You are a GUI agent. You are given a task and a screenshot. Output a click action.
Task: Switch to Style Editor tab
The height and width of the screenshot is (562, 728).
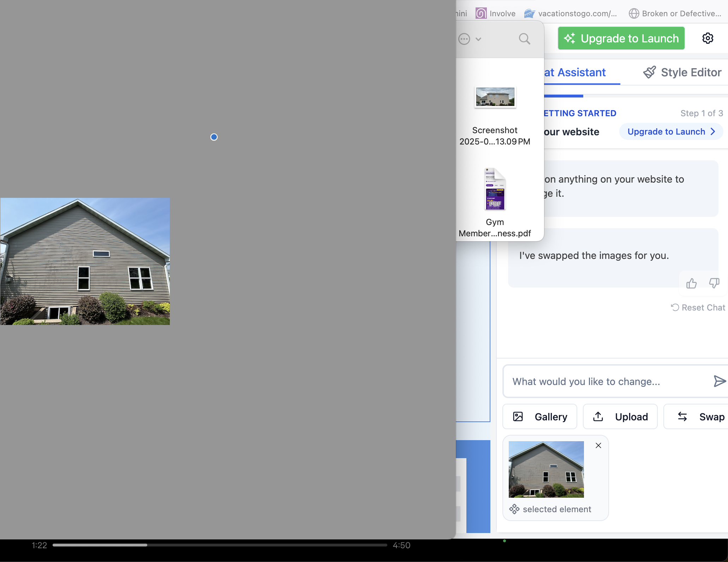691,72
